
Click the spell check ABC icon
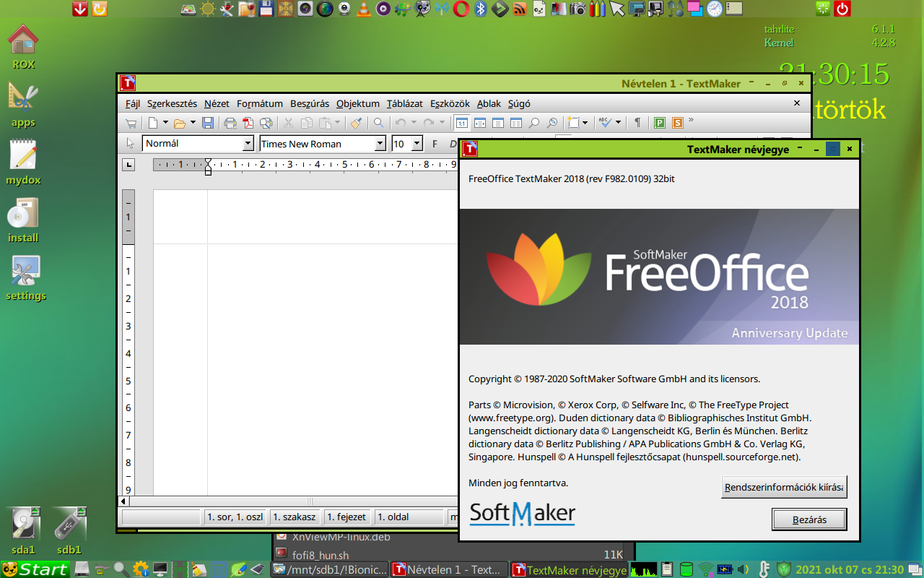click(606, 123)
